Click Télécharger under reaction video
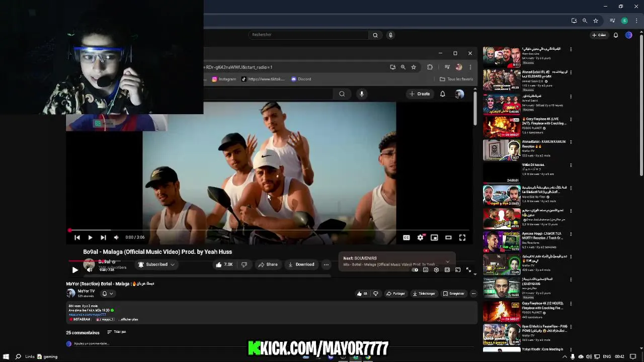This screenshot has width=644, height=362. 424,294
